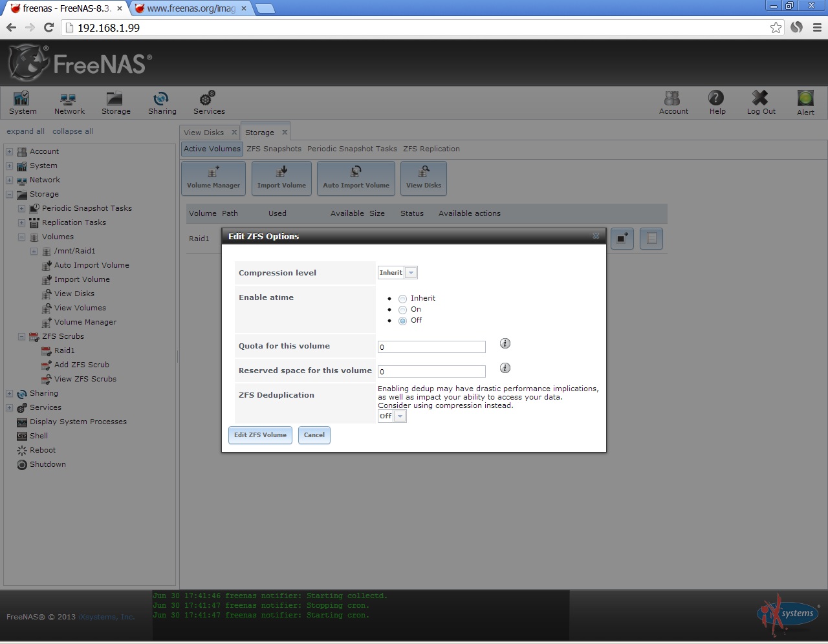This screenshot has width=828, height=644.
Task: Click the Sharing icon in top menu
Action: coord(162,102)
